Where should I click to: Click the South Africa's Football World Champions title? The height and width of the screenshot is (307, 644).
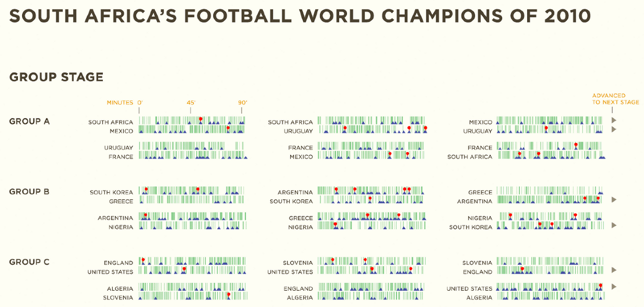[300, 16]
